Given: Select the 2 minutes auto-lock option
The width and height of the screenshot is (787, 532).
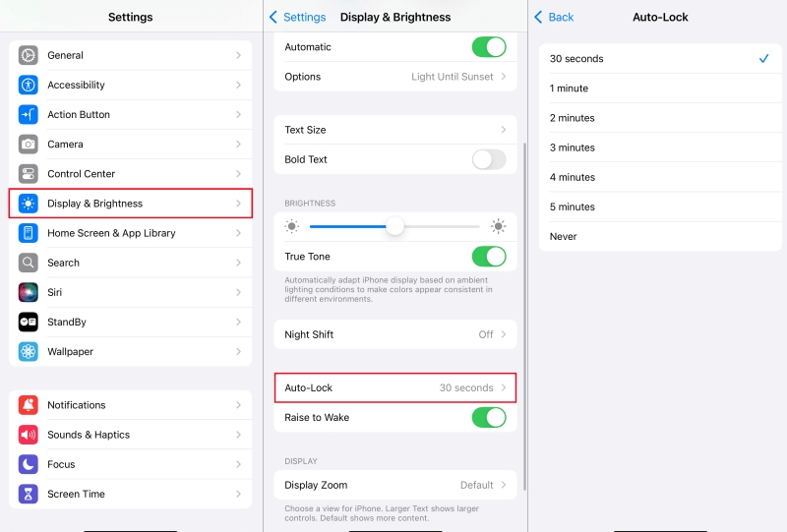Looking at the screenshot, I should point(659,118).
